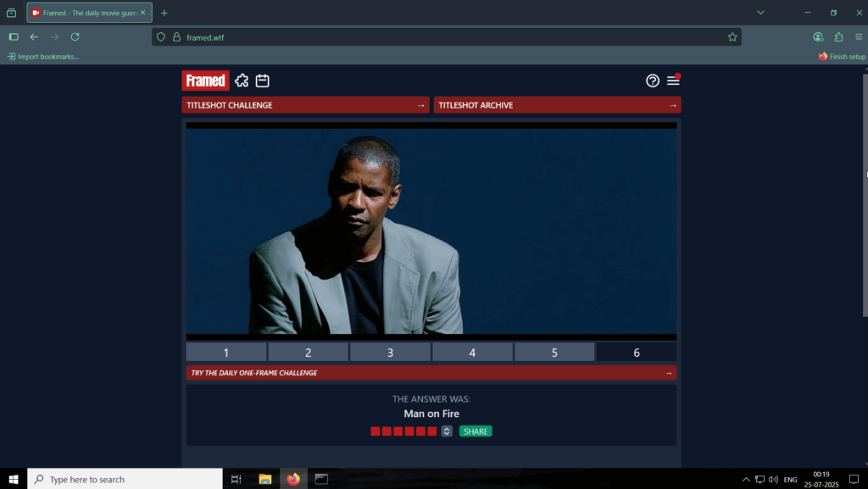Switch to frame 1
This screenshot has height=489, width=868.
(x=226, y=353)
